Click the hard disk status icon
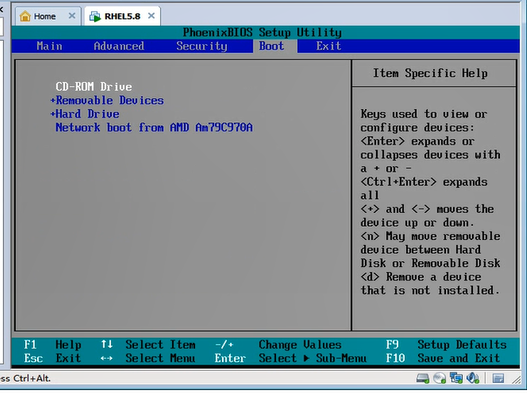This screenshot has width=527, height=393. tap(422, 378)
